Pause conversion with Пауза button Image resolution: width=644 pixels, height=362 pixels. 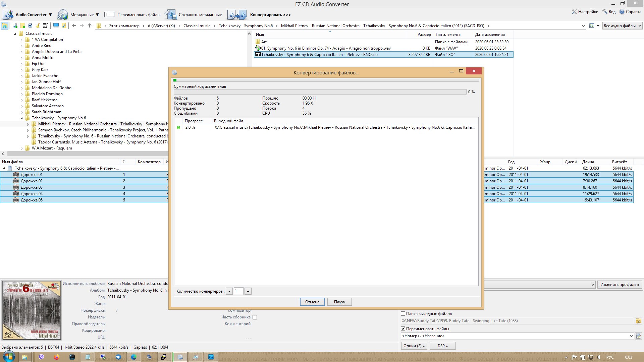339,302
